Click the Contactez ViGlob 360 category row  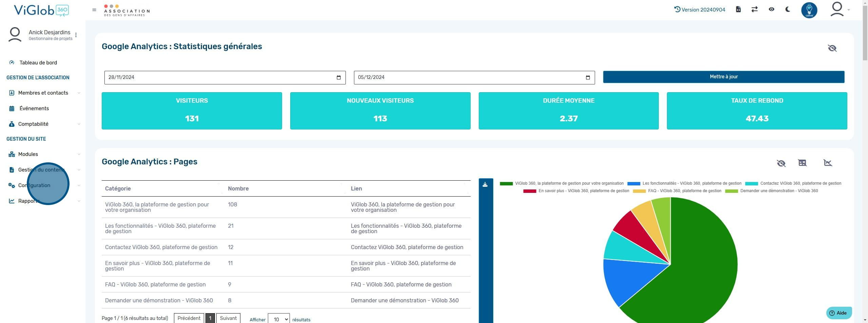(x=161, y=247)
